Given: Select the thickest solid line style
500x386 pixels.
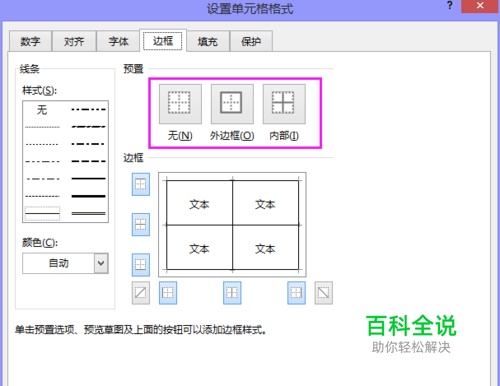Looking at the screenshot, I should tap(89, 196).
